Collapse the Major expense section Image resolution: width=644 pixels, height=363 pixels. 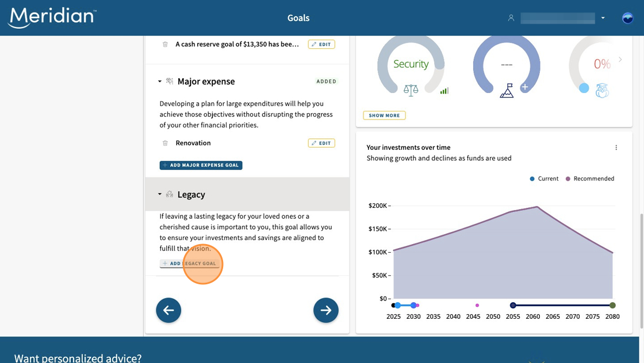[160, 82]
